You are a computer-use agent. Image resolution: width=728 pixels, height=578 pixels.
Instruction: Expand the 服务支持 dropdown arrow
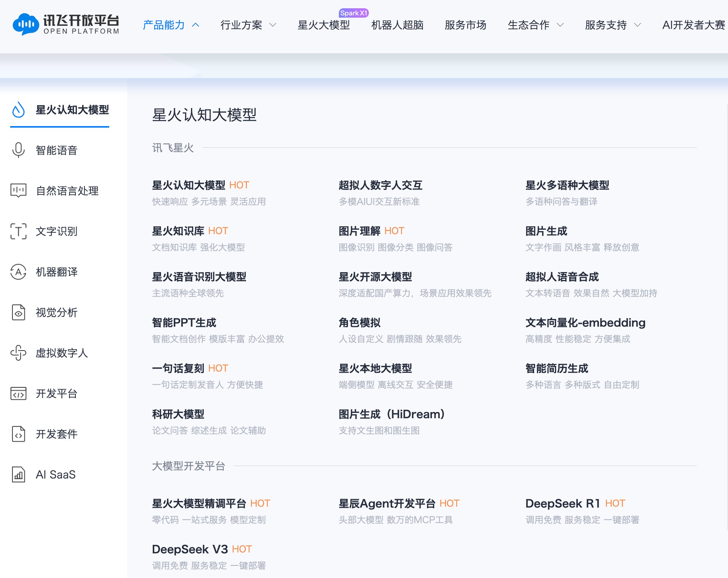point(638,25)
